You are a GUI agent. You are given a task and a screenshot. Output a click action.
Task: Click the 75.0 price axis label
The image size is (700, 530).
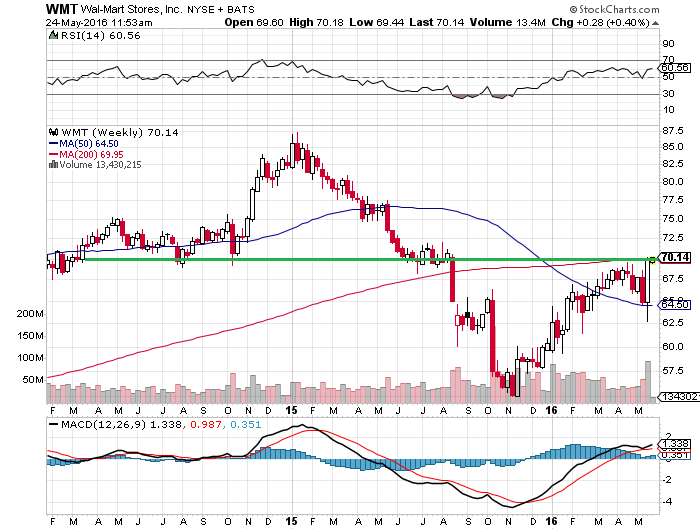coord(673,219)
